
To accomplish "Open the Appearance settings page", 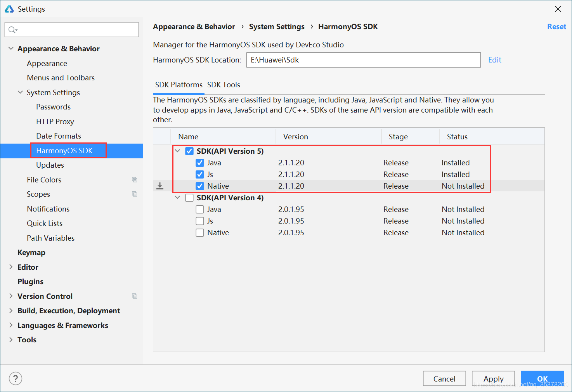I will [x=47, y=63].
